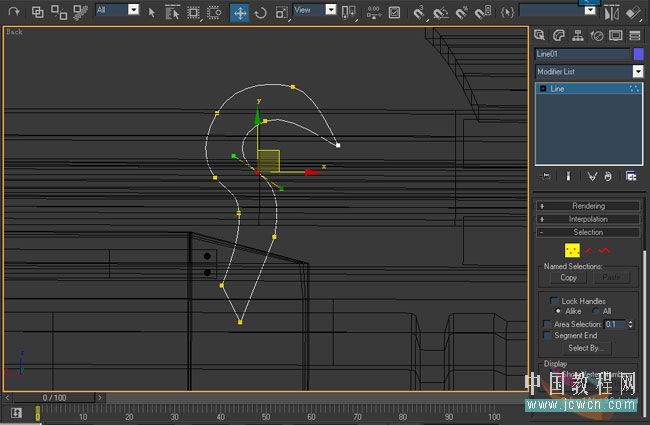This screenshot has height=425, width=650.
Task: Enable the Segment End checkbox
Action: pyautogui.click(x=547, y=335)
